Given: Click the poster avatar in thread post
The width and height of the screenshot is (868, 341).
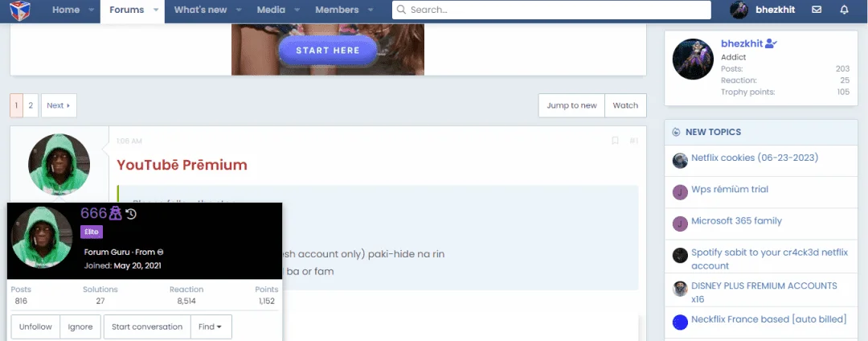Looking at the screenshot, I should point(59,164).
